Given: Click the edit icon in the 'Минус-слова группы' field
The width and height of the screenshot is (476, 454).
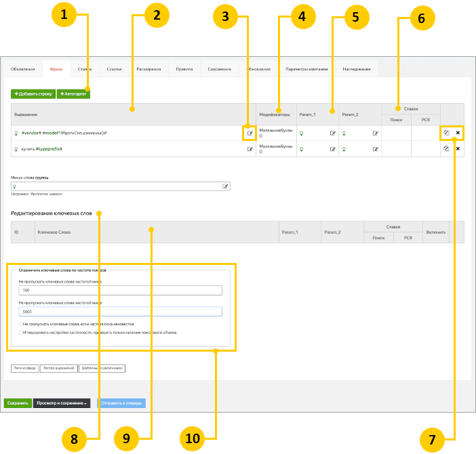Looking at the screenshot, I should 226,186.
